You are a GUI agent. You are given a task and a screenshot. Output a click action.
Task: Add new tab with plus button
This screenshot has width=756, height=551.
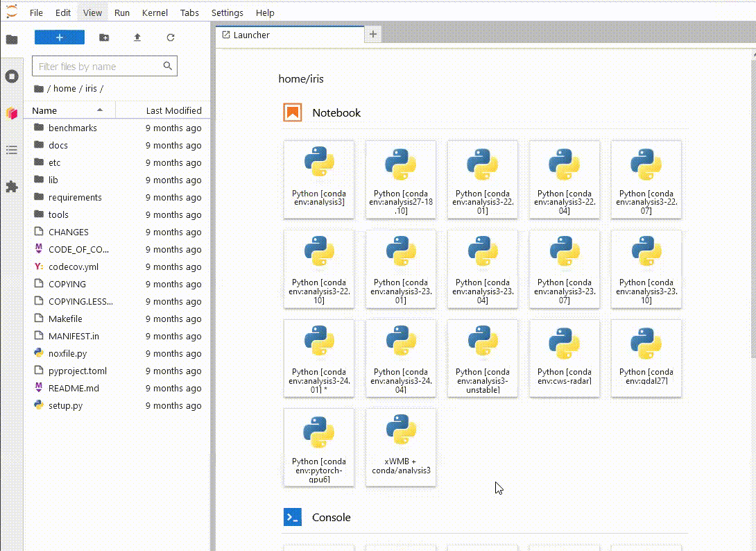373,34
